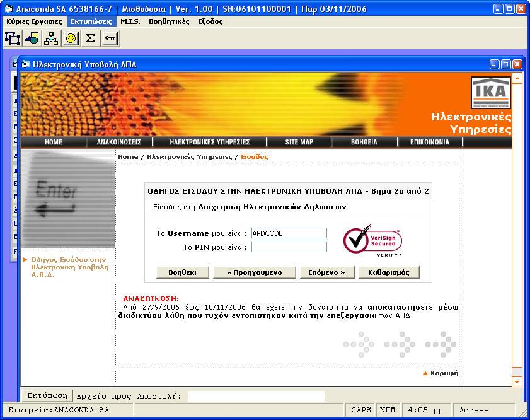This screenshot has height=420, width=530.
Task: Open the Βοηθητικές menu
Action: point(169,21)
